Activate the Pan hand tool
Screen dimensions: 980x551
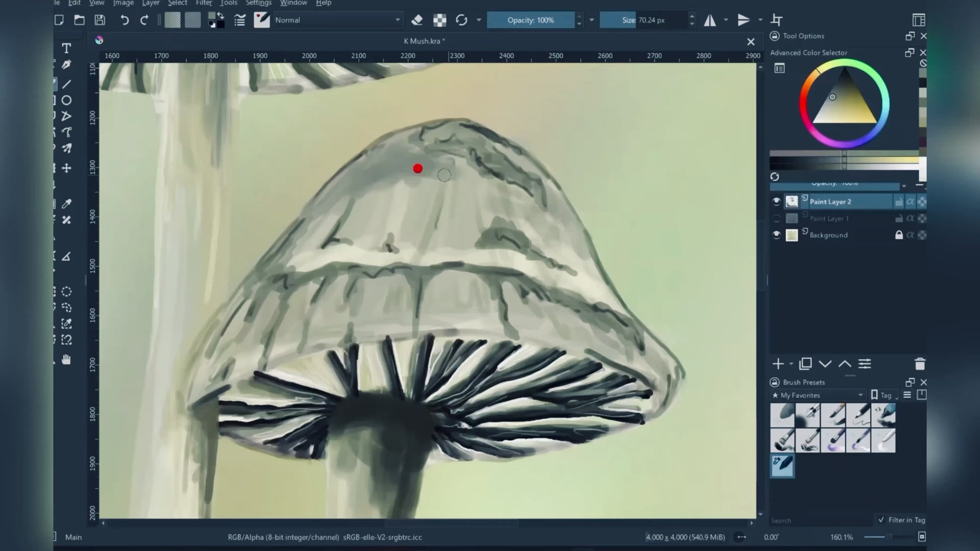tap(66, 359)
